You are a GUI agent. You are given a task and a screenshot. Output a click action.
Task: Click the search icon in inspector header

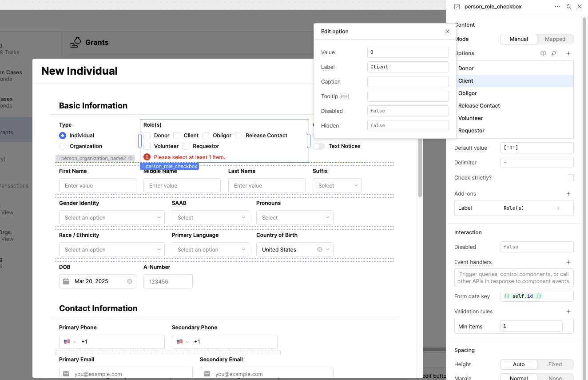tap(569, 7)
